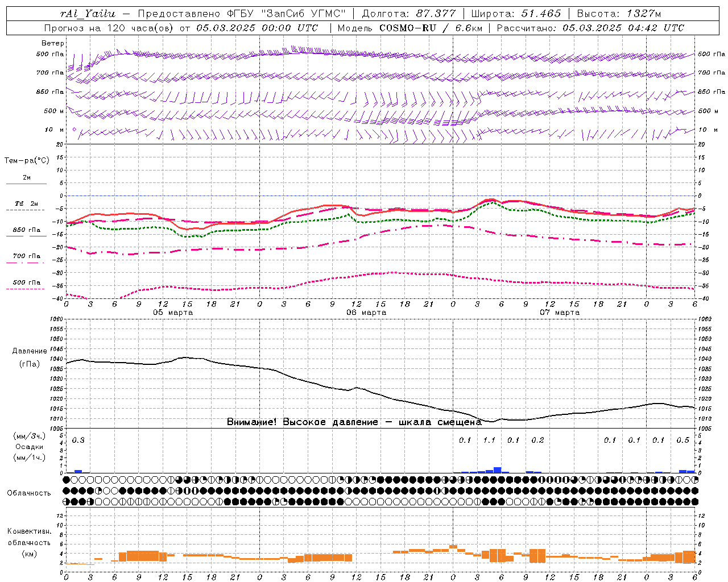Select the 700 гПа temperature legend entry
728x582 pixels.
click(27, 256)
